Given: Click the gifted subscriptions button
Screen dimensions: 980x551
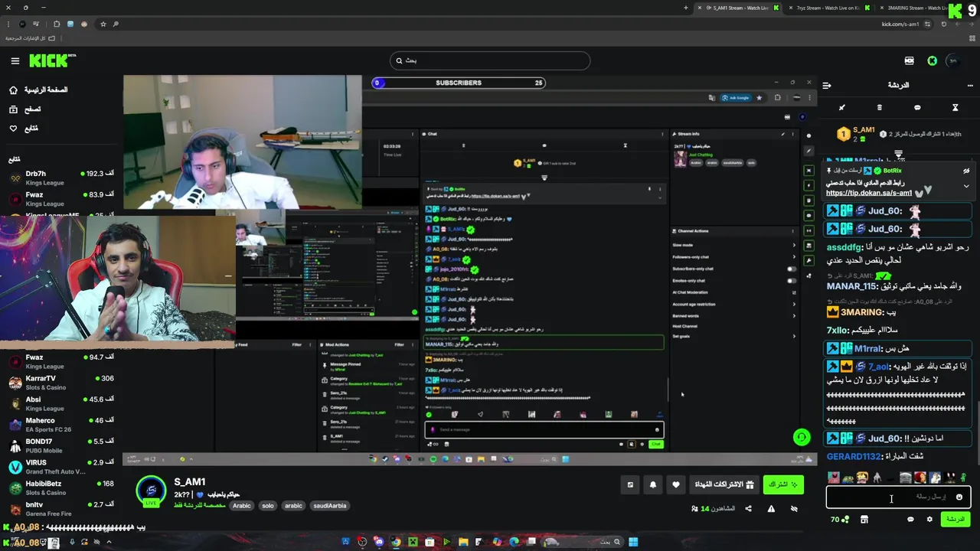Looking at the screenshot, I should pyautogui.click(x=724, y=484).
